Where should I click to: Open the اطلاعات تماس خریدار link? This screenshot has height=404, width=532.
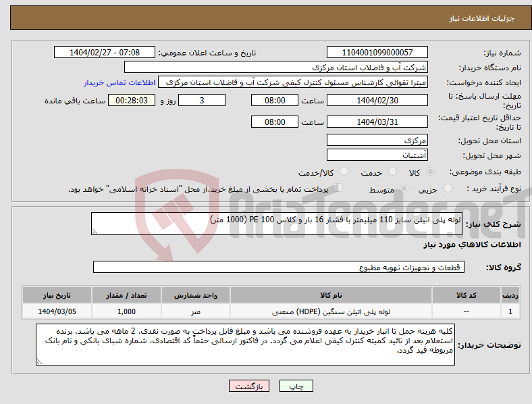pos(119,82)
